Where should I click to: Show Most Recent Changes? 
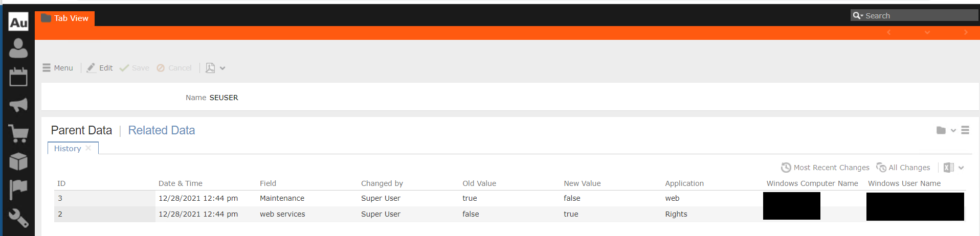coord(825,168)
